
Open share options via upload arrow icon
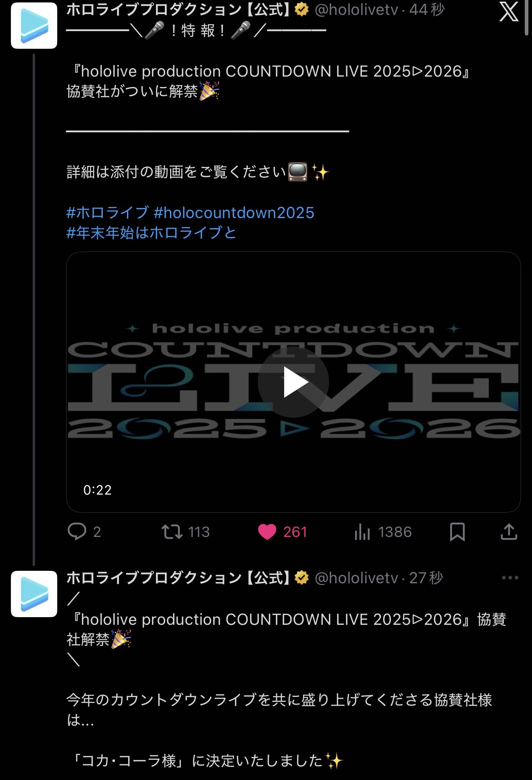pos(509,532)
